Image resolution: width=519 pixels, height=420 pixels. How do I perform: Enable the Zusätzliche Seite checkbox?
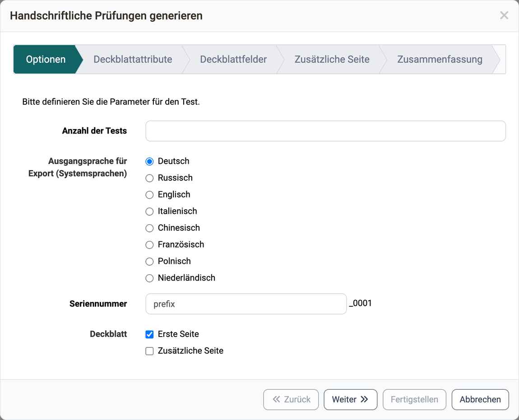coord(150,351)
